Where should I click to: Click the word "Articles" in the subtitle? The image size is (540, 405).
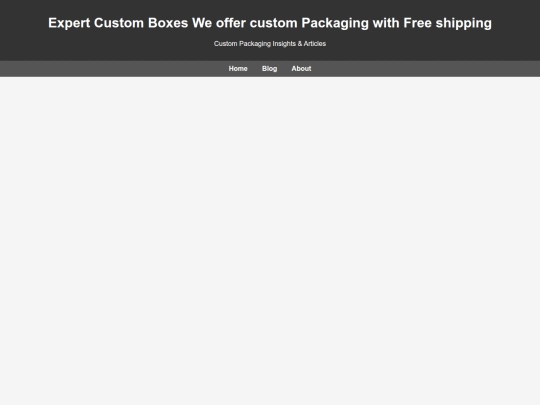315,44
